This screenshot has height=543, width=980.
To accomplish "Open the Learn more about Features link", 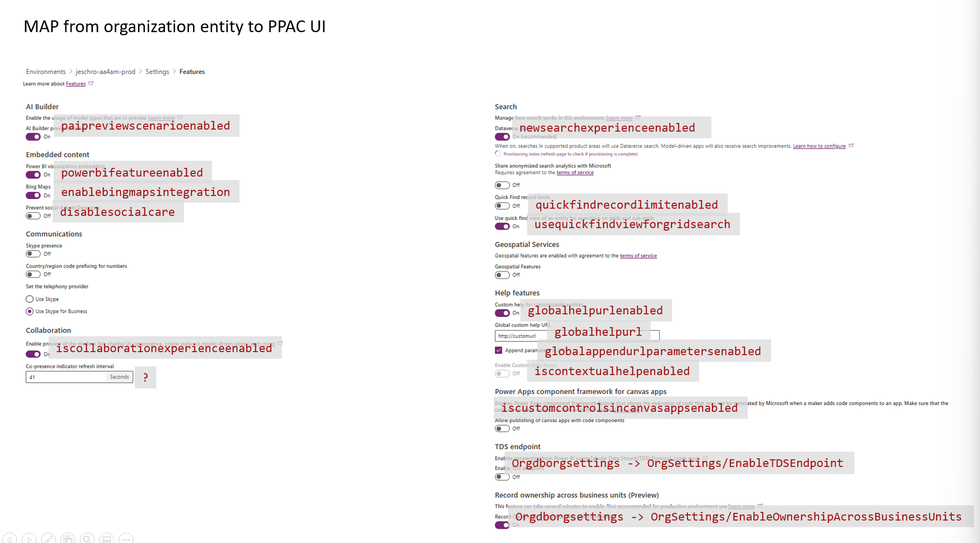I will tap(76, 83).
